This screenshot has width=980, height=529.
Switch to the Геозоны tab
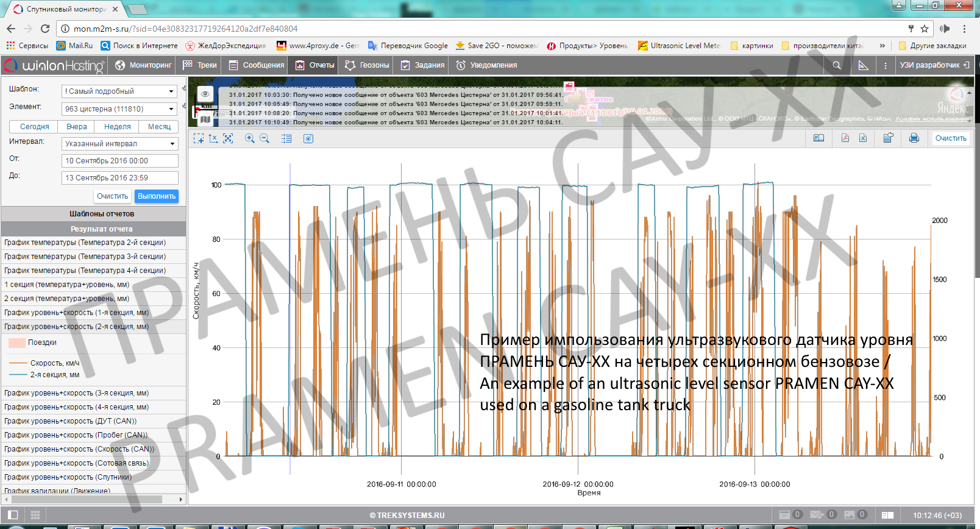point(367,65)
